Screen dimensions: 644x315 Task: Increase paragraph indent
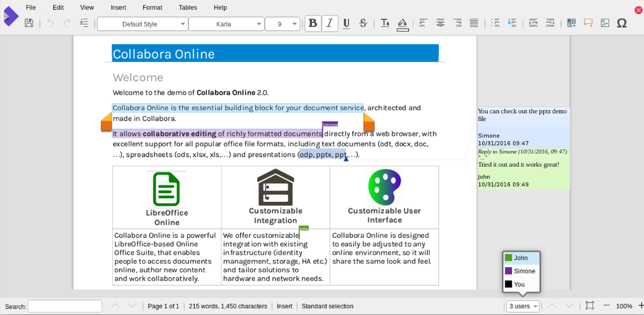[x=533, y=23]
